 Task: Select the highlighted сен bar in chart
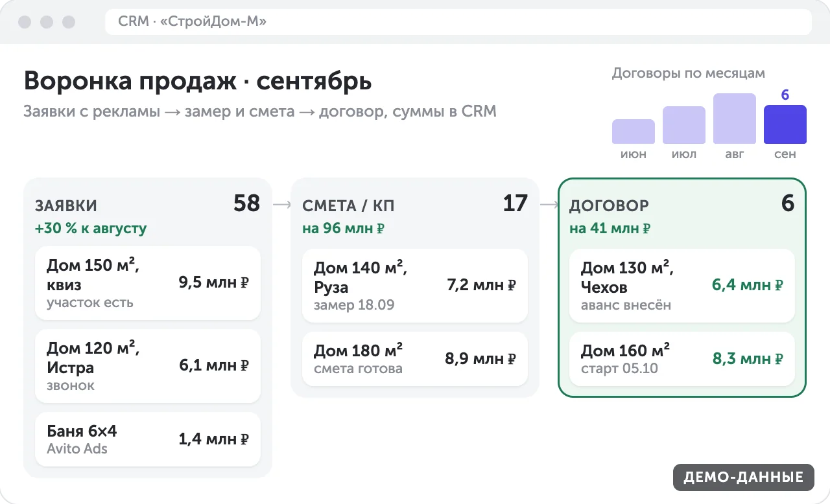(x=785, y=124)
